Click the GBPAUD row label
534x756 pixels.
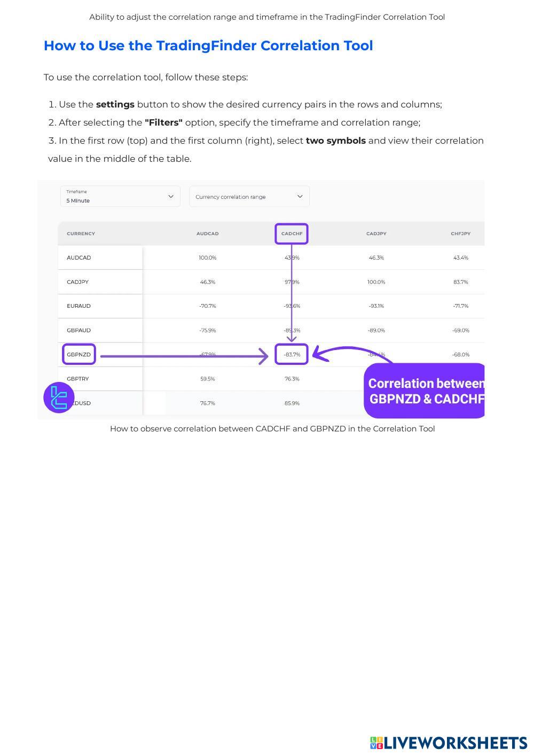point(78,330)
